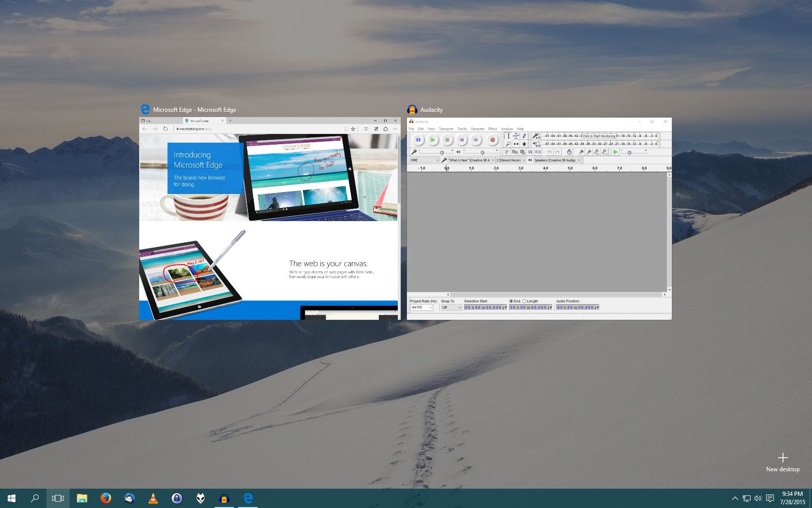Image resolution: width=812 pixels, height=508 pixels.
Task: Click the Refresh button in Edge
Action: tap(165, 129)
